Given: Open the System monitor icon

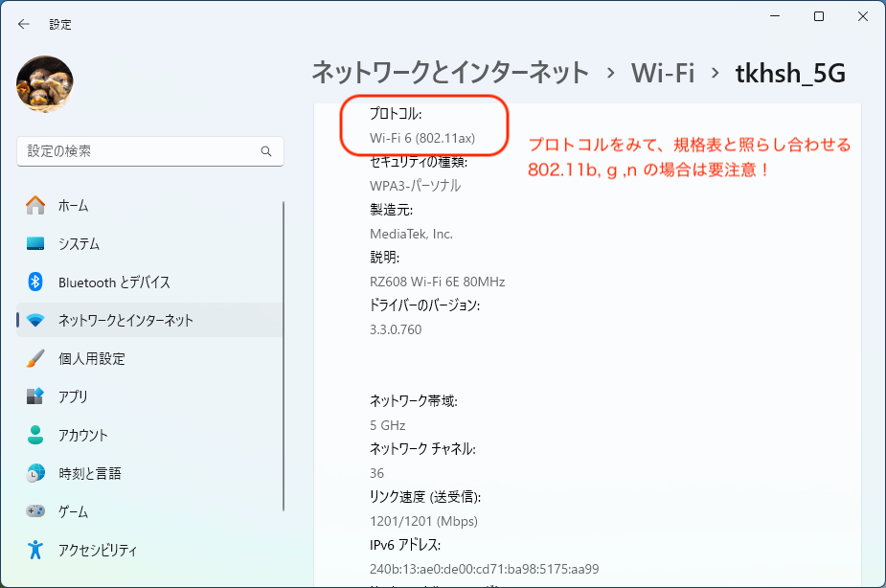Looking at the screenshot, I should tap(35, 243).
